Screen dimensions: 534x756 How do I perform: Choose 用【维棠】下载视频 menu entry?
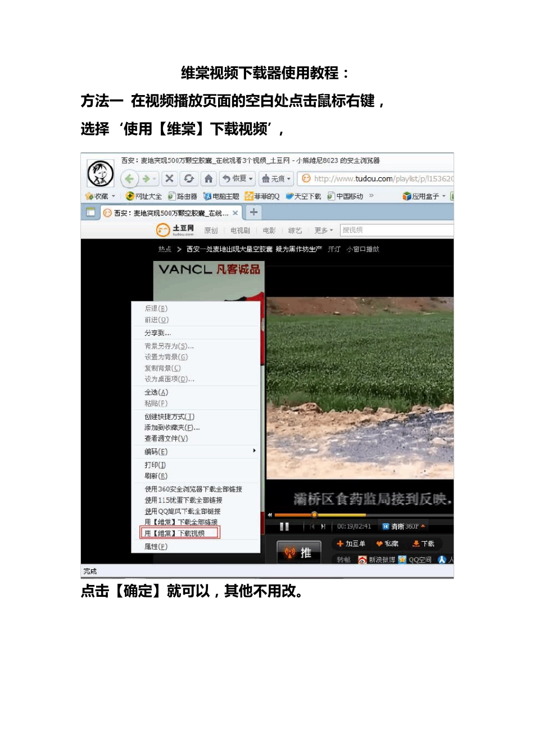(180, 533)
